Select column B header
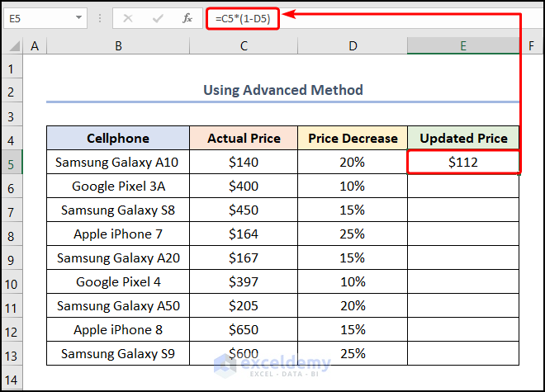Viewport: 545px width, 392px height. [118, 47]
